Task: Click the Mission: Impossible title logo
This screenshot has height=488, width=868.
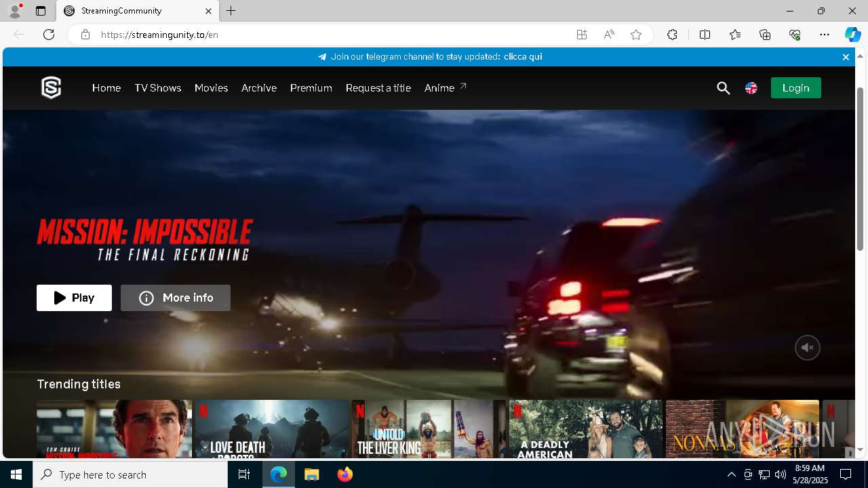Action: [145, 239]
